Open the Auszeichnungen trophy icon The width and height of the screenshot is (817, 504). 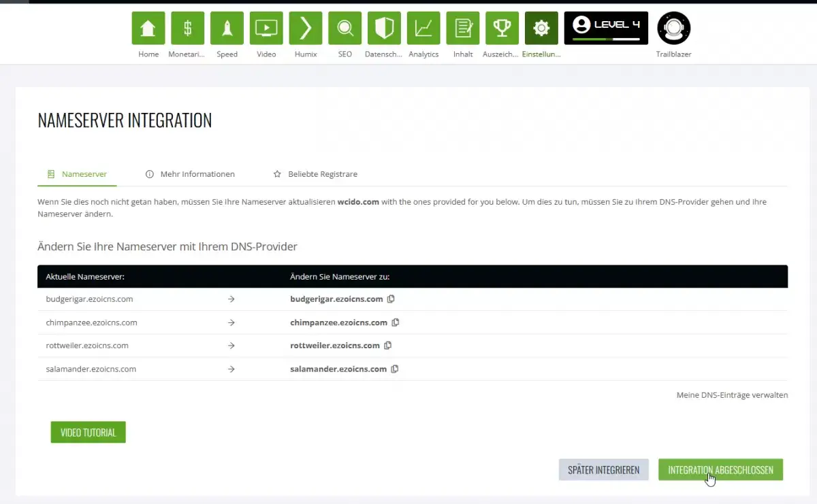(502, 29)
